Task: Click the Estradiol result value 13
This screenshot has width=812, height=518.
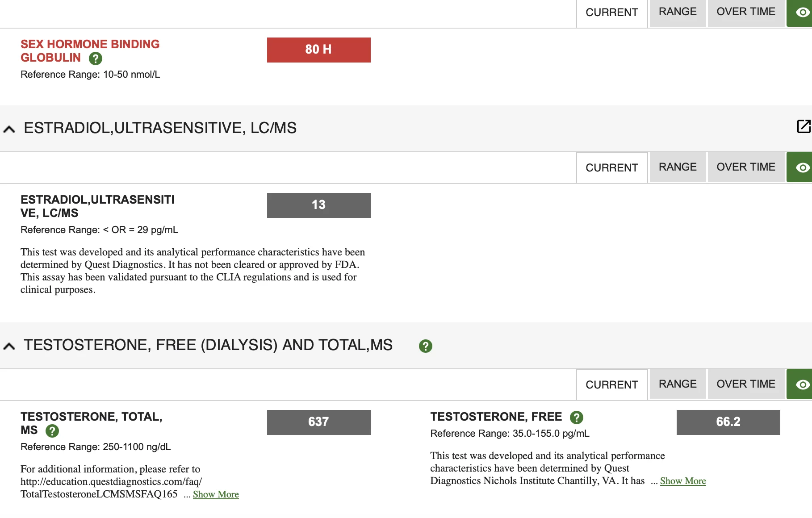Action: (x=318, y=205)
